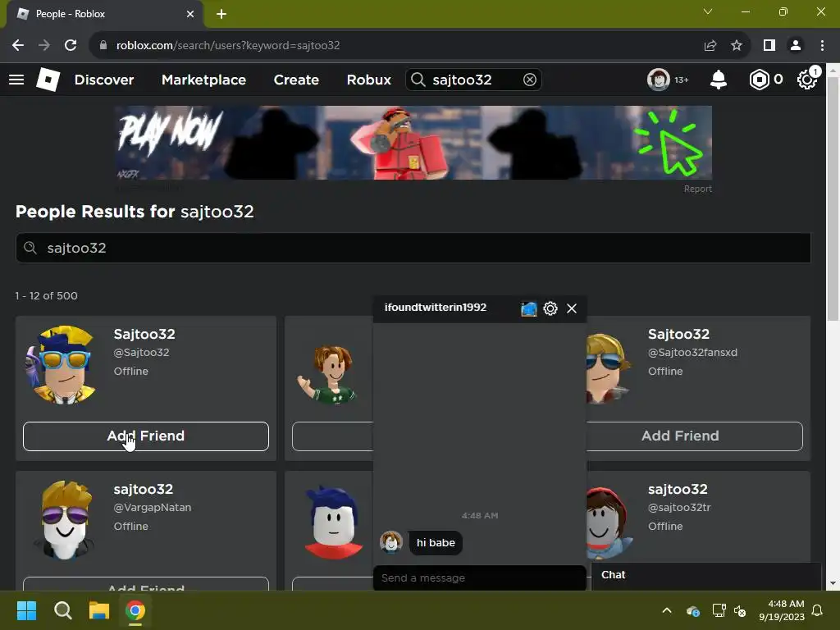
Task: Click in the top Roblox search box
Action: click(474, 80)
